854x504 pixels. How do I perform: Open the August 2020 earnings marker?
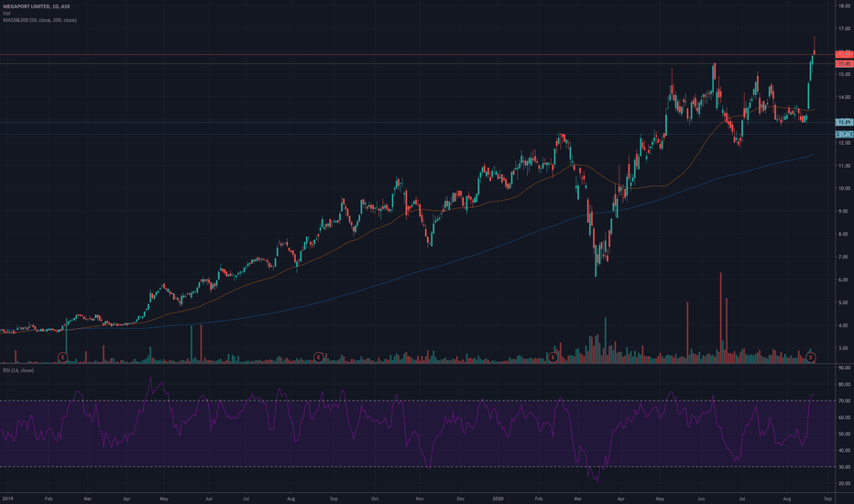click(810, 357)
